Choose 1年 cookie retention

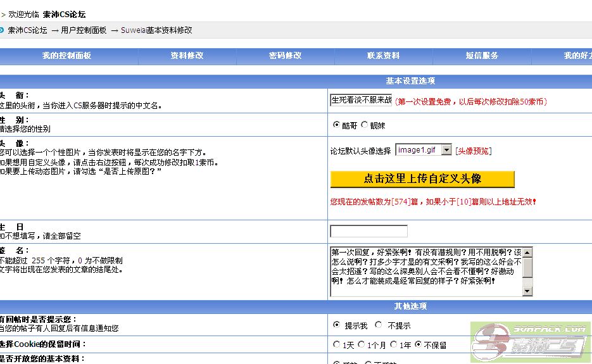pyautogui.click(x=393, y=344)
